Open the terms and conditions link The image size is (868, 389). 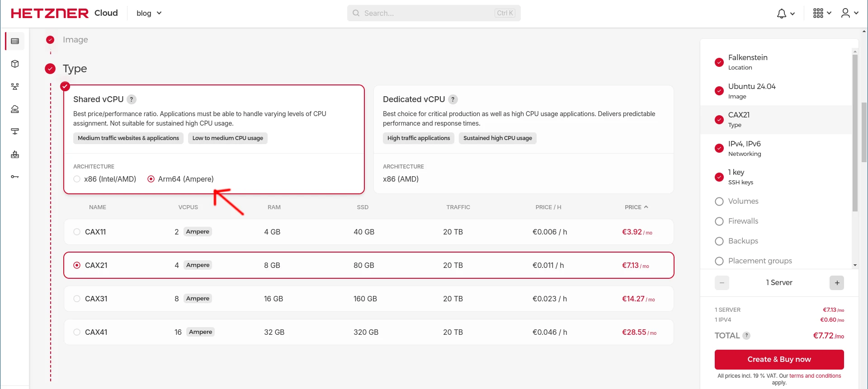[x=815, y=376]
